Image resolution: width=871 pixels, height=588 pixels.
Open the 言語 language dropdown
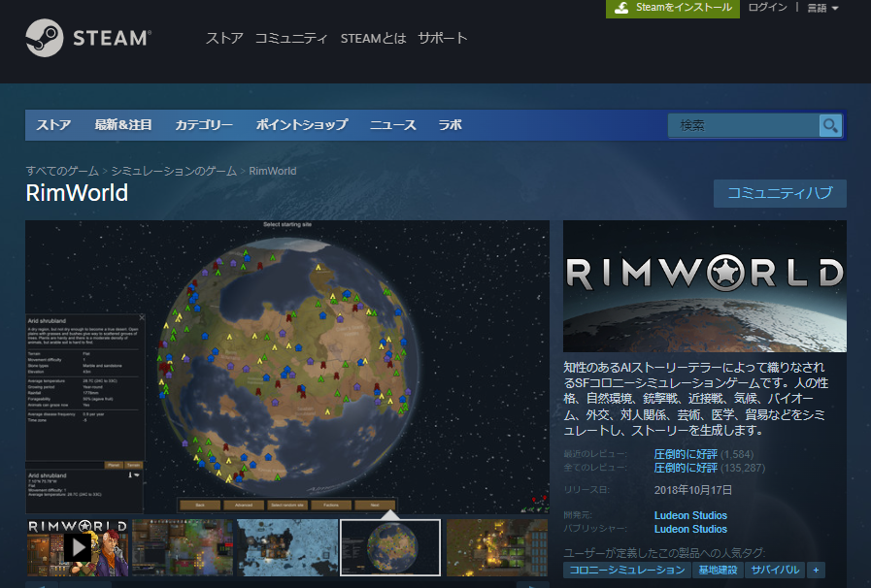(x=822, y=8)
